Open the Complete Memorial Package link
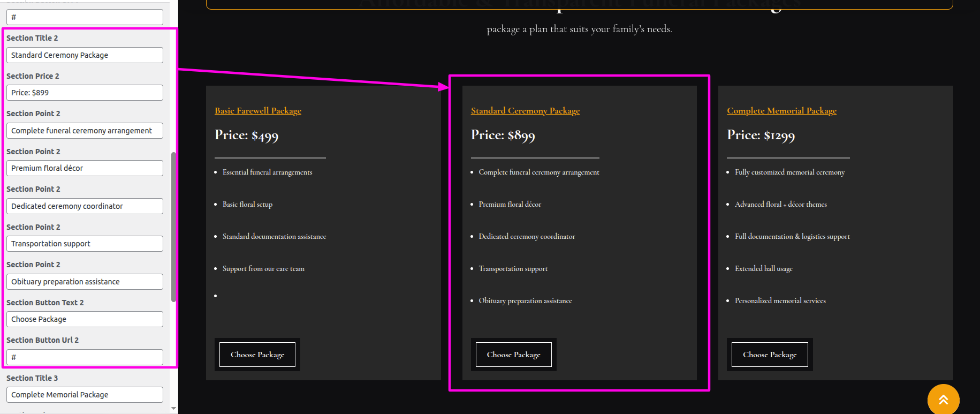Viewport: 980px width, 414px height. click(x=781, y=111)
